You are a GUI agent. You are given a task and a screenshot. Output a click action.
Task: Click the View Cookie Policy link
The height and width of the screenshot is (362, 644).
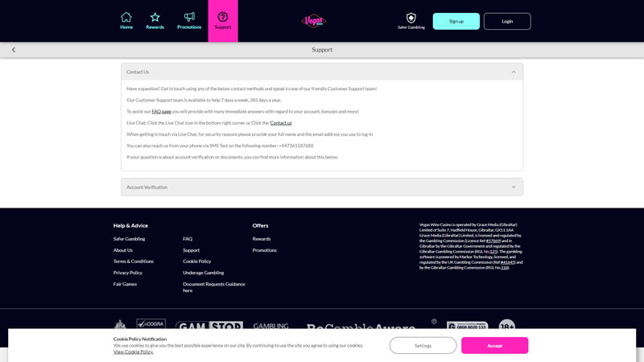point(133,352)
